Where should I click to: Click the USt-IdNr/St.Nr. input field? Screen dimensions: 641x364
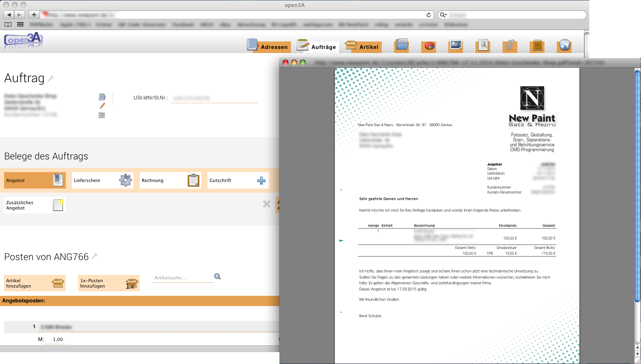tap(214, 98)
